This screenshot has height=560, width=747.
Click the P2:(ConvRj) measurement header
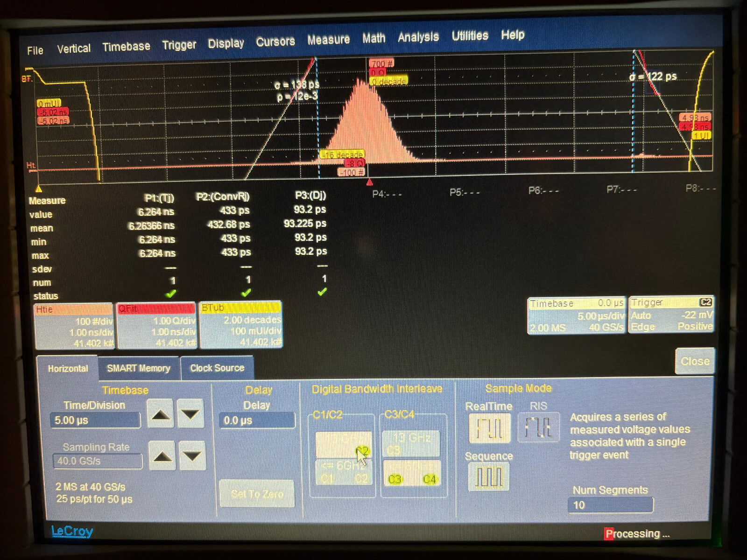[223, 197]
